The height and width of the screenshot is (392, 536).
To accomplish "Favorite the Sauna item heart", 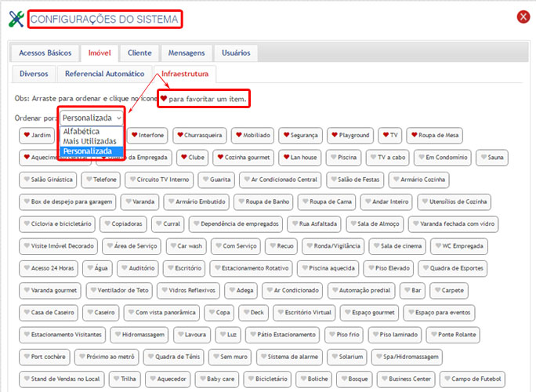I will (482, 158).
